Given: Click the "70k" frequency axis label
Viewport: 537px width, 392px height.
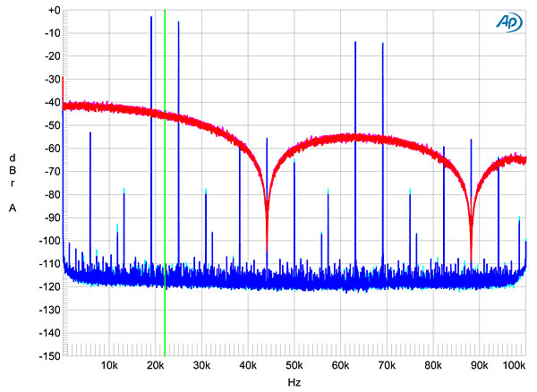Looking at the screenshot, I should click(387, 366).
